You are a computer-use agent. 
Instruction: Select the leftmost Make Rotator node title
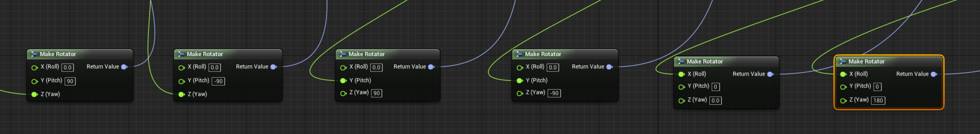pyautogui.click(x=58, y=54)
